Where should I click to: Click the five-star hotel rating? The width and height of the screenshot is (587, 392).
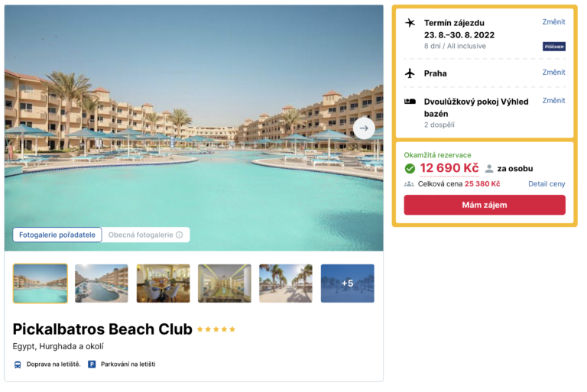click(216, 329)
